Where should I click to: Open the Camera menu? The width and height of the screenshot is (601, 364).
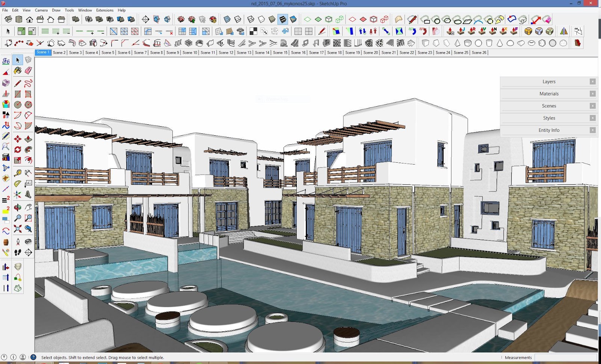pos(41,10)
